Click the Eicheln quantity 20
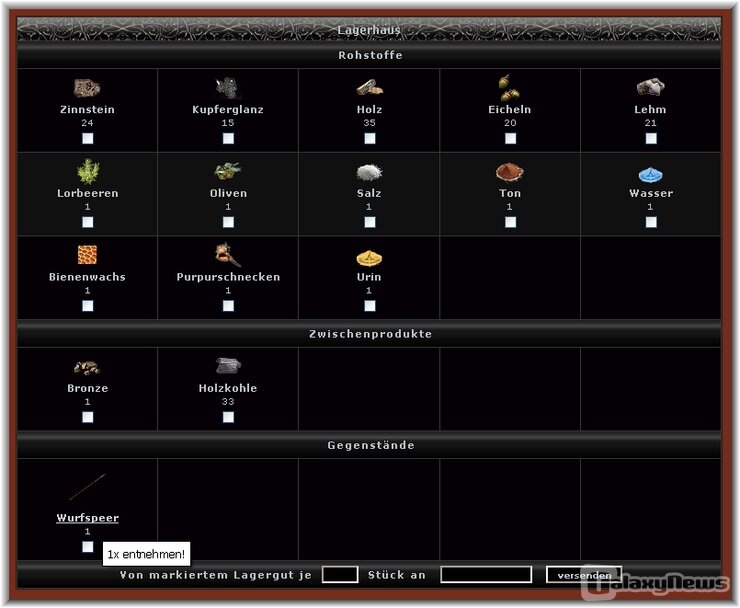Viewport: 740px width, 608px height. pyautogui.click(x=510, y=123)
